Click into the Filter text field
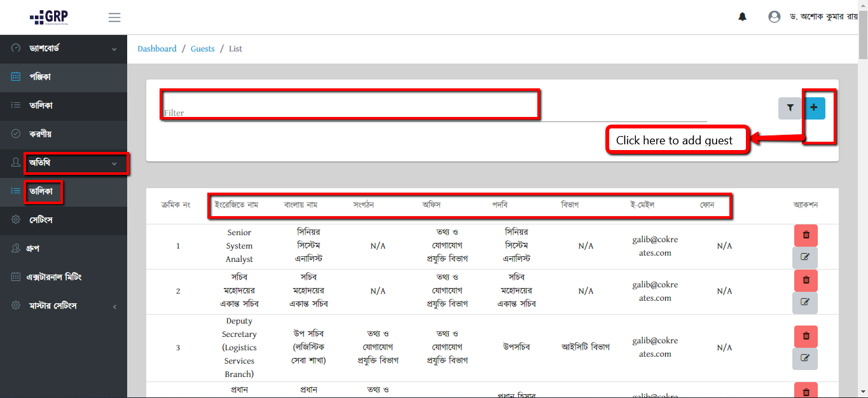This screenshot has height=398, width=868. tap(435, 112)
